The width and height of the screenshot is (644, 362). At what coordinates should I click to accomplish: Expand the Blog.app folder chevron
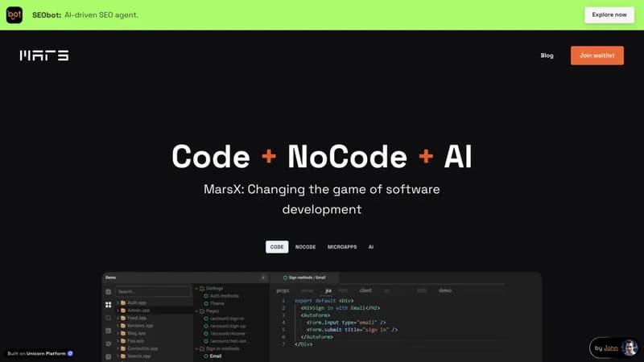(118, 333)
